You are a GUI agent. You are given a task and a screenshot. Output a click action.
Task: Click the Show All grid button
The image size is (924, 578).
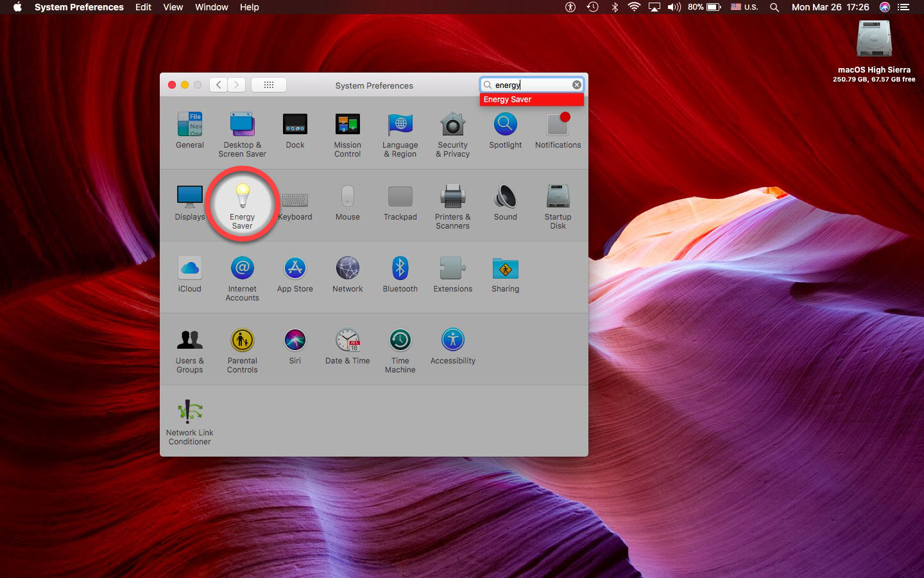pyautogui.click(x=269, y=85)
